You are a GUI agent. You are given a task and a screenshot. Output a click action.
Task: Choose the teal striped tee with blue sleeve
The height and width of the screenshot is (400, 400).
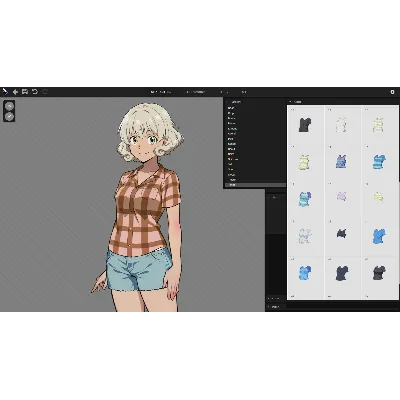click(305, 199)
